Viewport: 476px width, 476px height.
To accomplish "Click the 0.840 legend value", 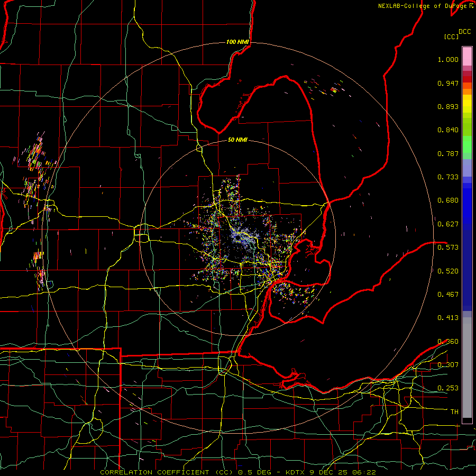I will (448, 130).
